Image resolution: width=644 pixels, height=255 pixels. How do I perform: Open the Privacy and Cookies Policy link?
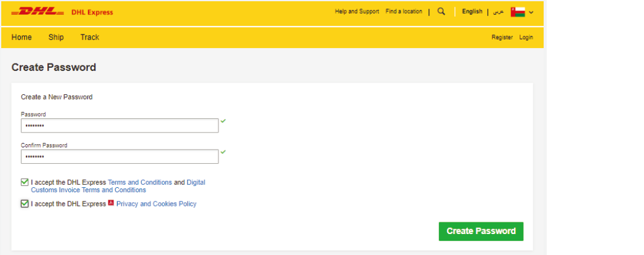tap(156, 204)
